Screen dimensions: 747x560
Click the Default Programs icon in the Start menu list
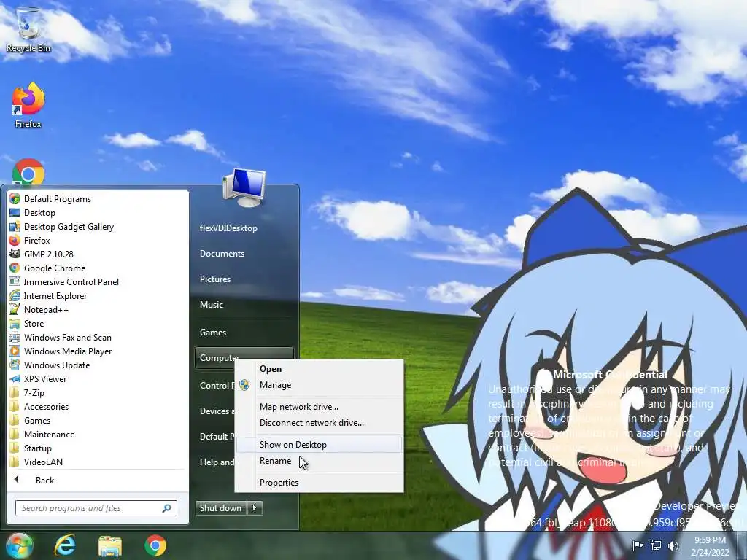coord(15,198)
